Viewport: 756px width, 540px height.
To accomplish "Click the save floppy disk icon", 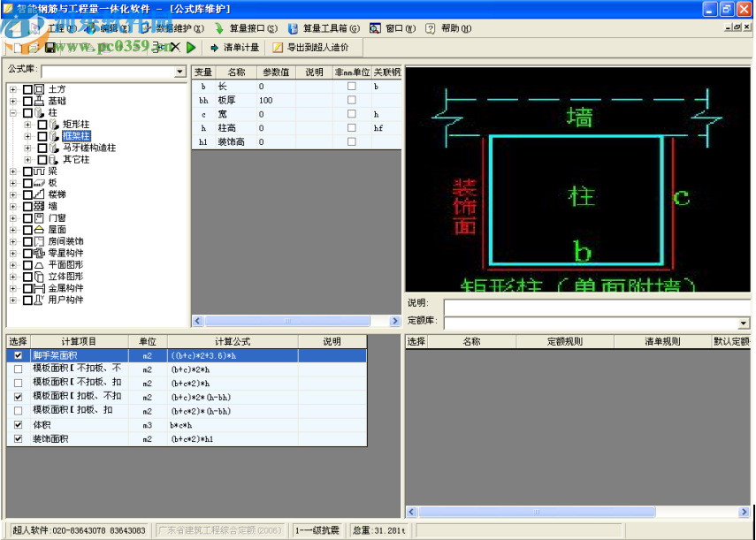I will click(50, 47).
